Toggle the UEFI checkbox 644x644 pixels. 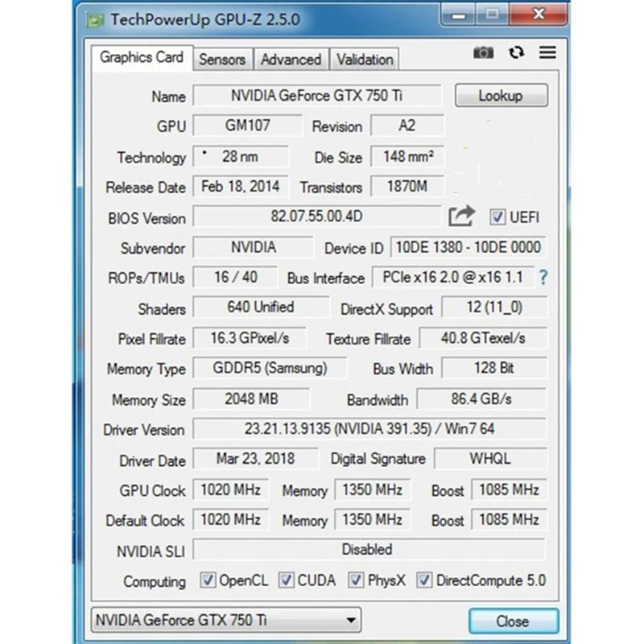497,217
